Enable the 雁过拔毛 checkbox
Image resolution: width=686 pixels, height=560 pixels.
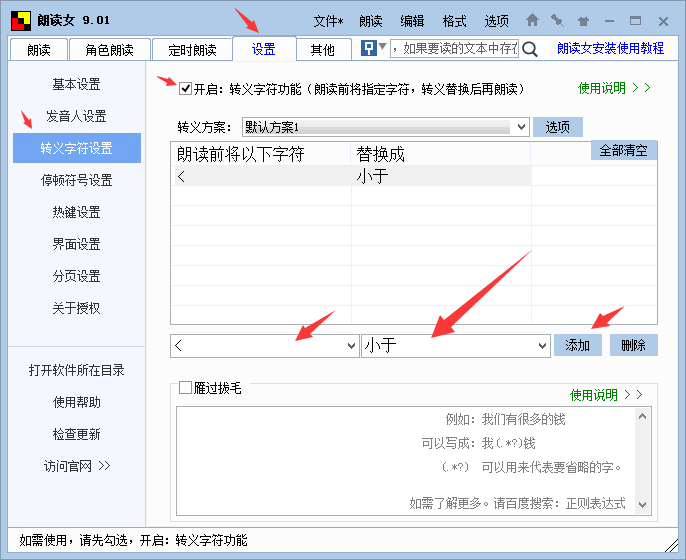click(186, 387)
